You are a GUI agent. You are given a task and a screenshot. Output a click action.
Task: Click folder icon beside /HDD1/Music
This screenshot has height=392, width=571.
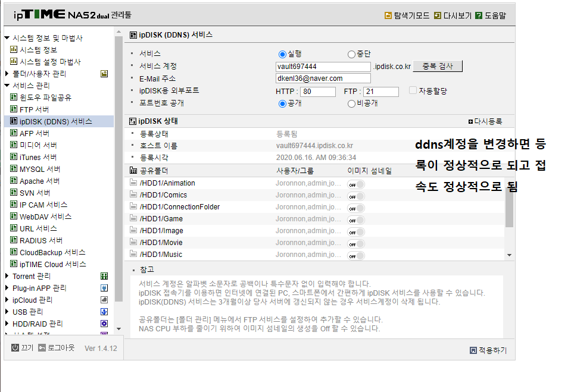coord(133,253)
